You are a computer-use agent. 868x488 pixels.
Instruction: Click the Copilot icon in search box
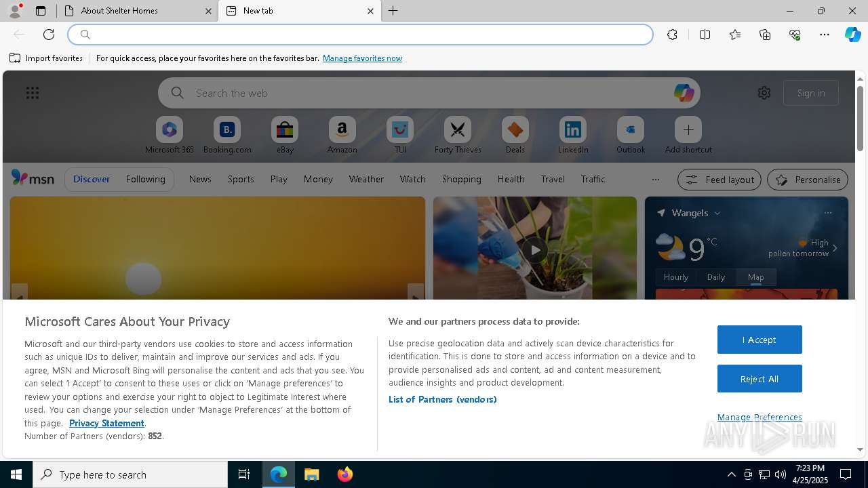(684, 93)
